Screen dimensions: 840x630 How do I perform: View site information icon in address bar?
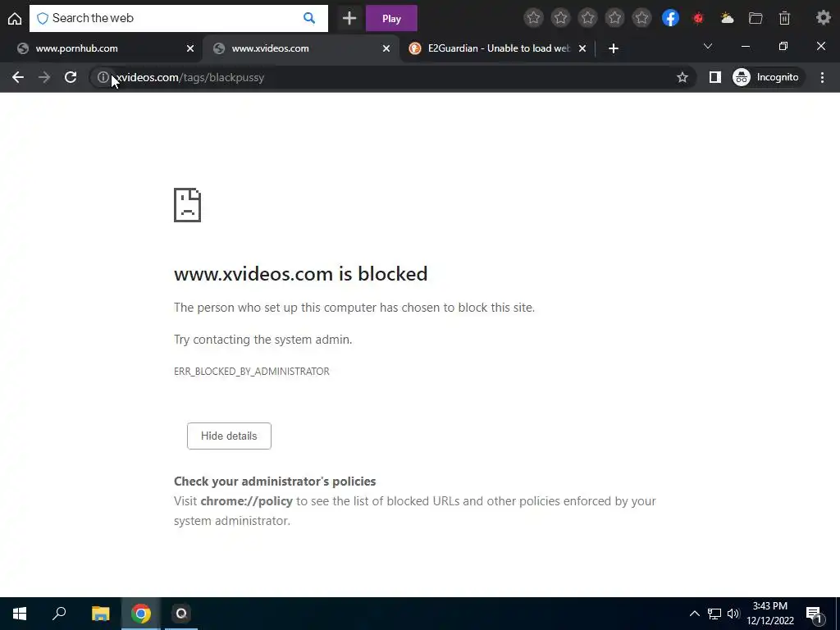[103, 77]
